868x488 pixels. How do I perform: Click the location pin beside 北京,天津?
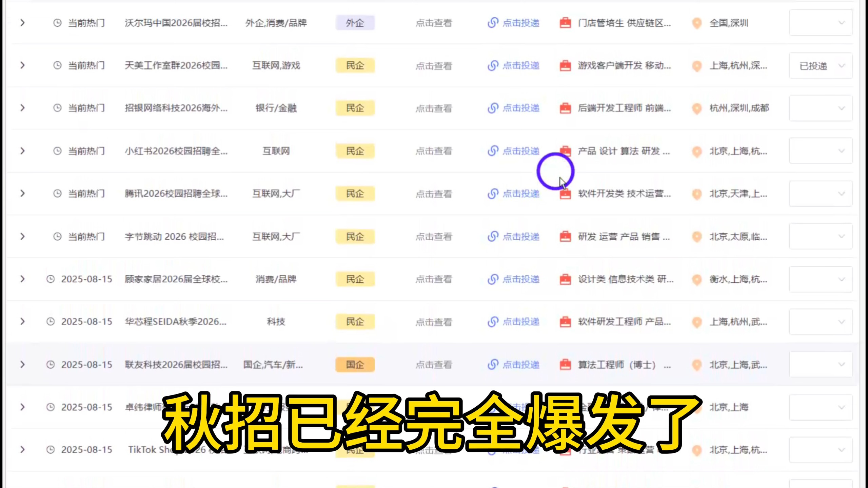pos(697,194)
